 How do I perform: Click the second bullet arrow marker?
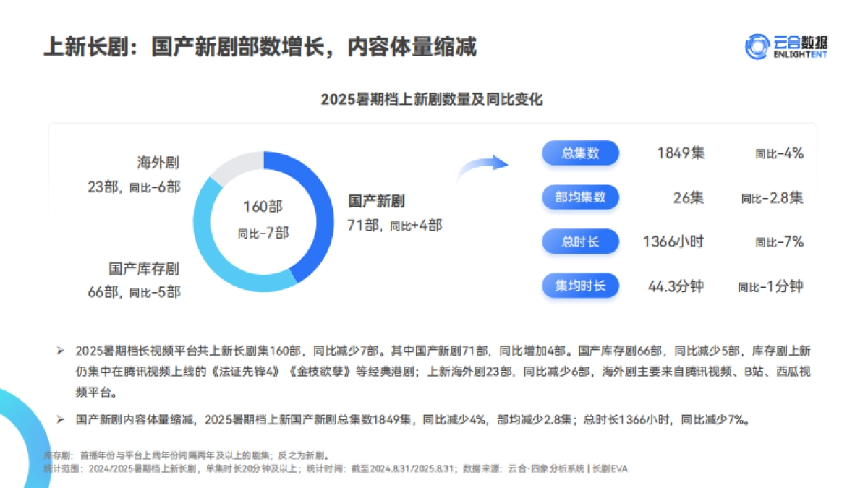59,418
